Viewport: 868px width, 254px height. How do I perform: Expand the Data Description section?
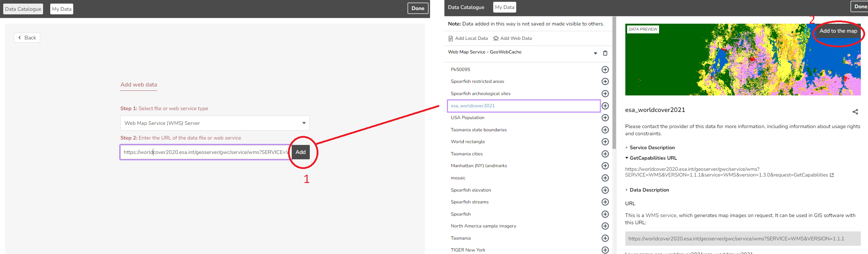point(649,190)
